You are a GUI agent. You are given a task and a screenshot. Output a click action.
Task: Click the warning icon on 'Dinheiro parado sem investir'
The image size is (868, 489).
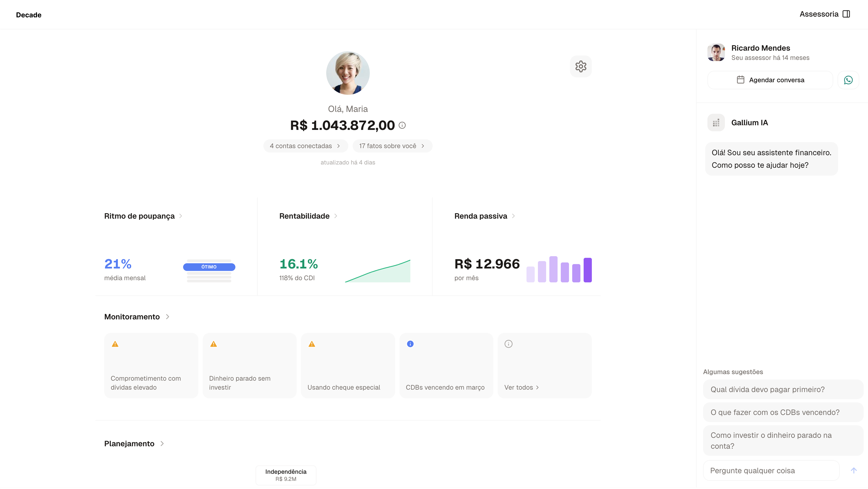click(x=214, y=344)
